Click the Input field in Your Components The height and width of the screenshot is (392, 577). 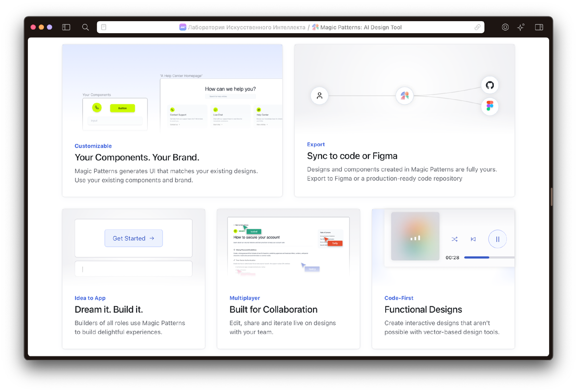point(115,121)
